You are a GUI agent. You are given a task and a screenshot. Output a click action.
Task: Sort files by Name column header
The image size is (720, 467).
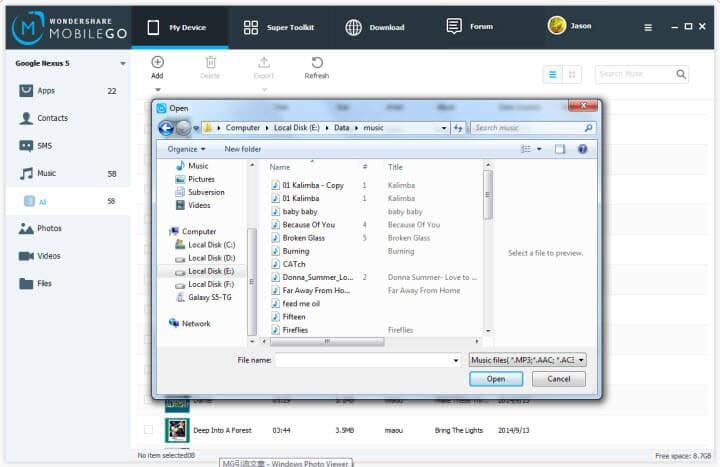pos(280,167)
